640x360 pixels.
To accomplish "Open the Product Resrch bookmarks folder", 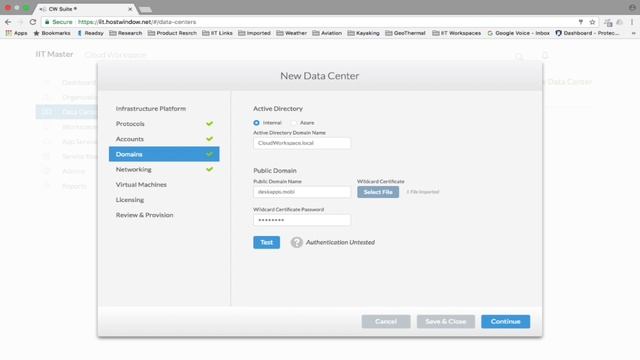I will pyautogui.click(x=172, y=33).
